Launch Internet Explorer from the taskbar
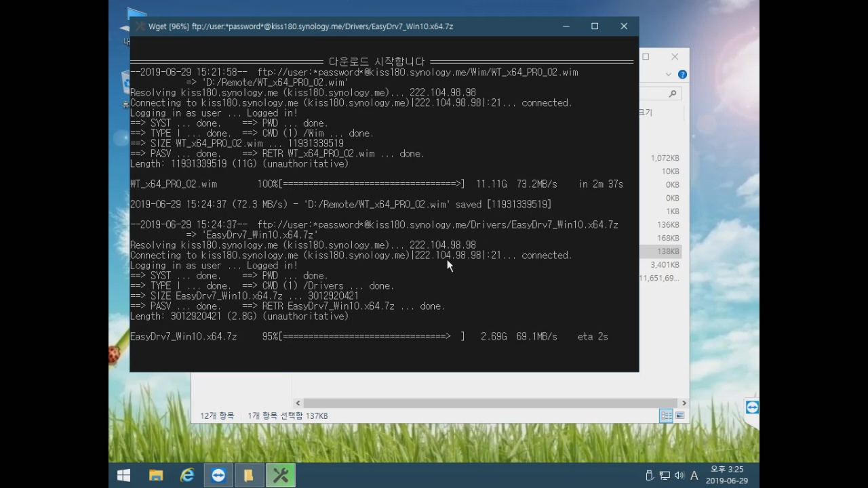 (x=187, y=476)
